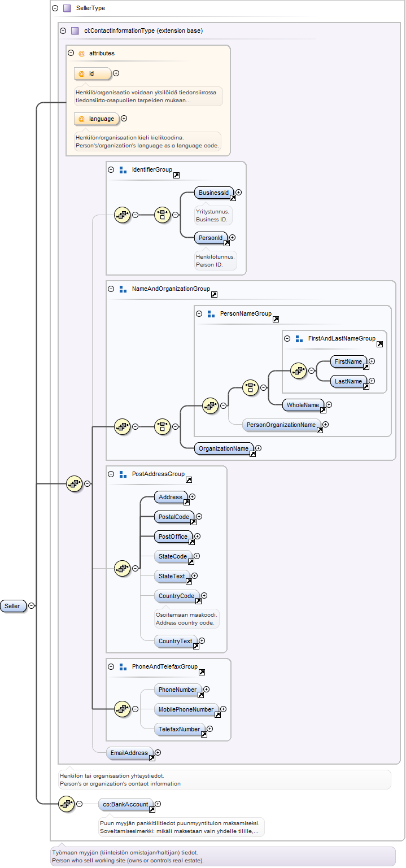Collapse the Seller root element
This screenshot has width=406, height=868.
(32, 605)
